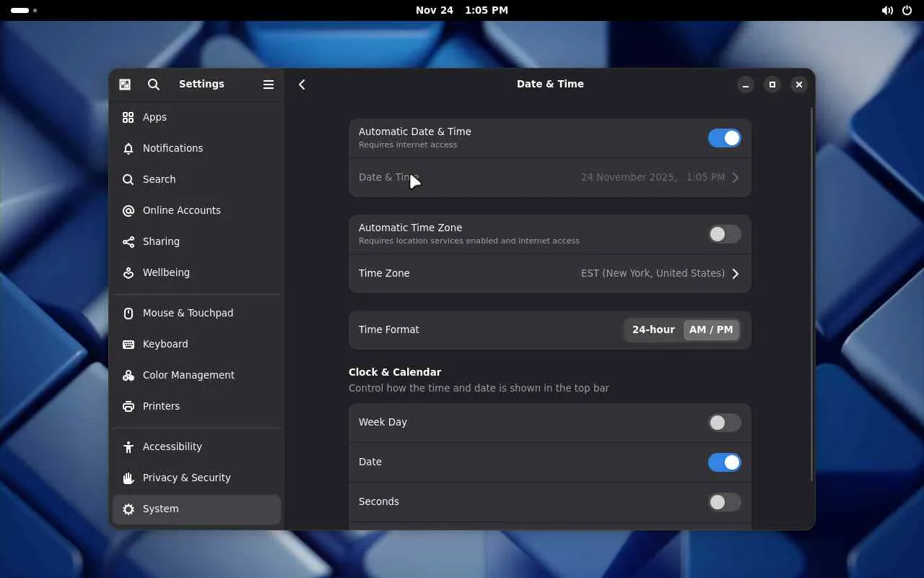This screenshot has width=924, height=578.
Task: Click the System gear icon
Action: click(128, 509)
